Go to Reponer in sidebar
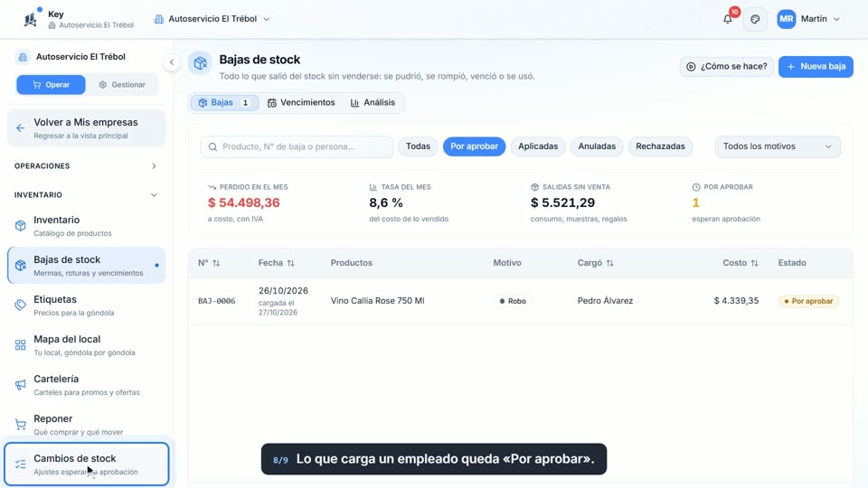The width and height of the screenshot is (868, 488). 87,425
